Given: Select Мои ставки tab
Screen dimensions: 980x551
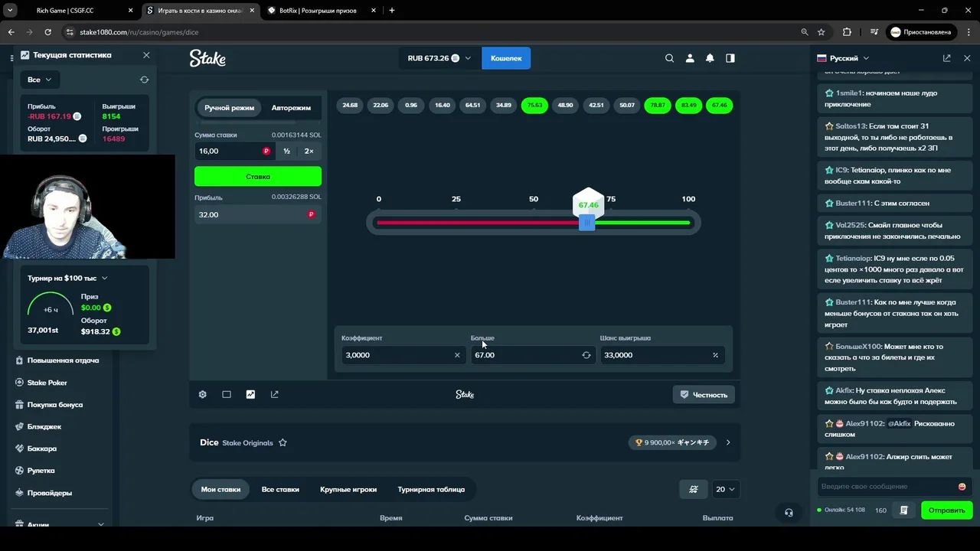Looking at the screenshot, I should pos(220,489).
